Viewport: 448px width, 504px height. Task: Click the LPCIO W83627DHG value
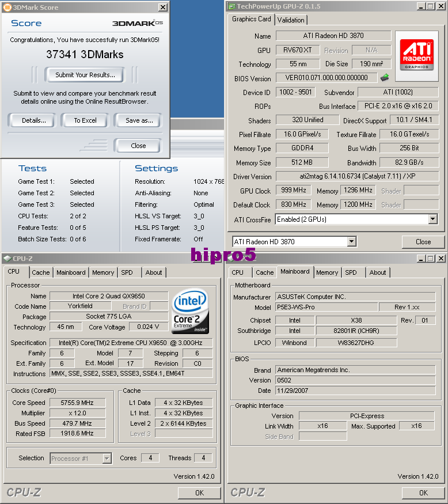(x=356, y=343)
